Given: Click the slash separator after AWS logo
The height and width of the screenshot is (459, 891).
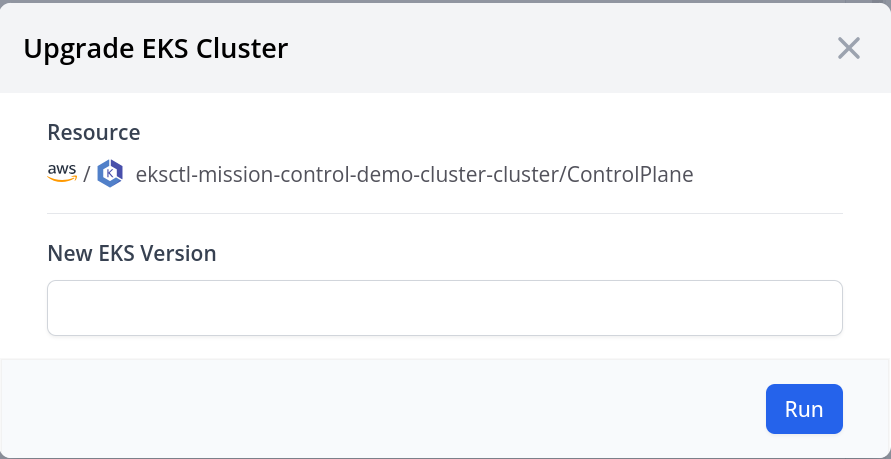Looking at the screenshot, I should pyautogui.click(x=87, y=174).
